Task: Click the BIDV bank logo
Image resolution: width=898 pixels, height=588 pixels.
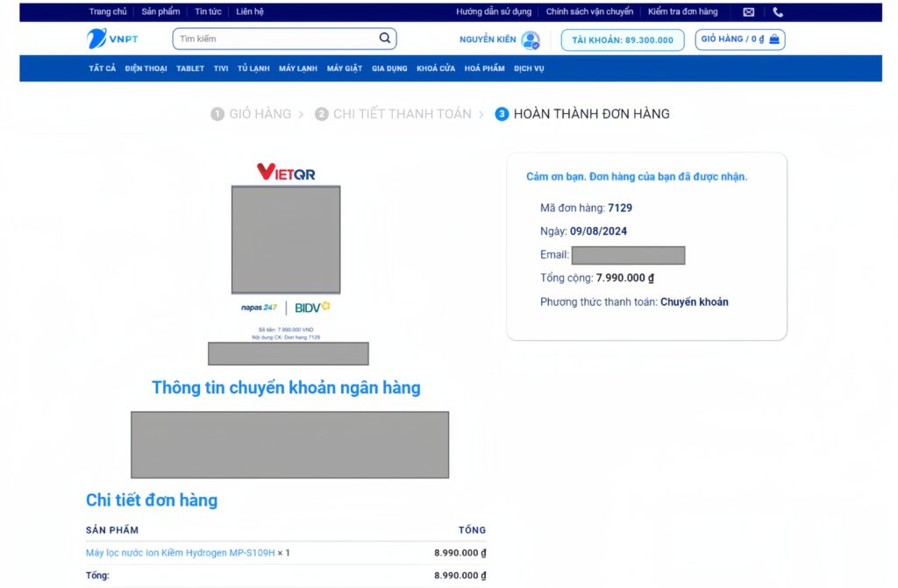Action: coord(312,308)
